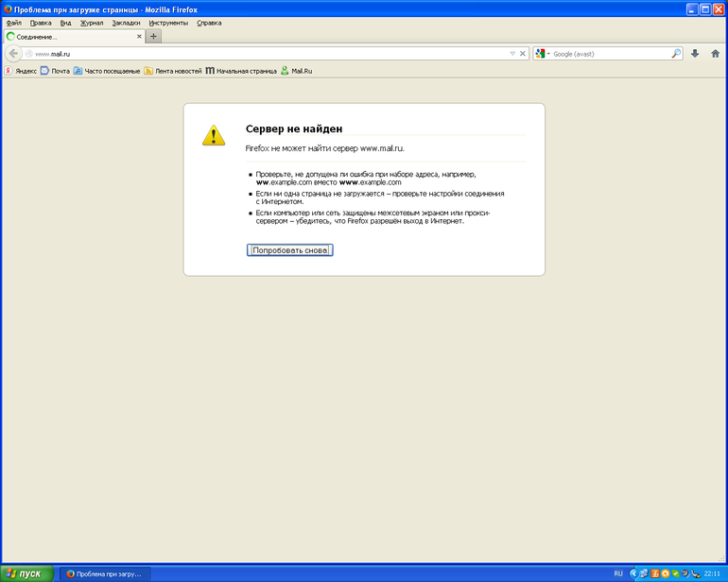The height and width of the screenshot is (582, 728).
Task: Open the пуск Start button
Action: click(x=26, y=573)
